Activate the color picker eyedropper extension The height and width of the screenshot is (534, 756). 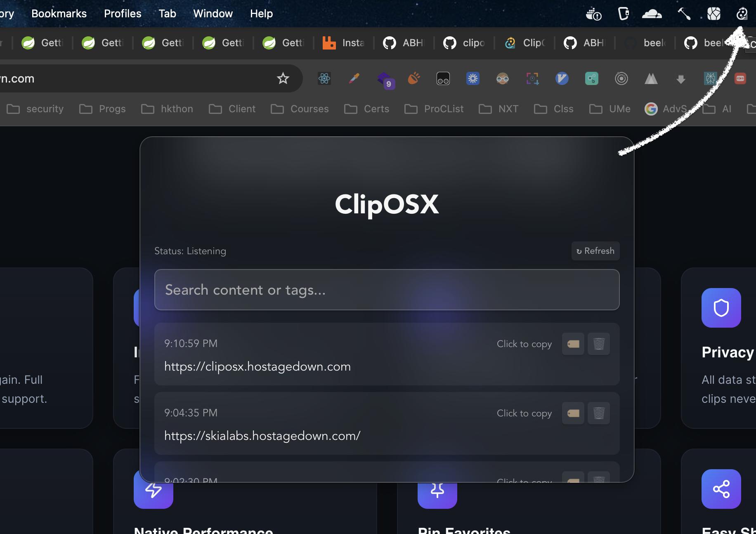click(354, 78)
